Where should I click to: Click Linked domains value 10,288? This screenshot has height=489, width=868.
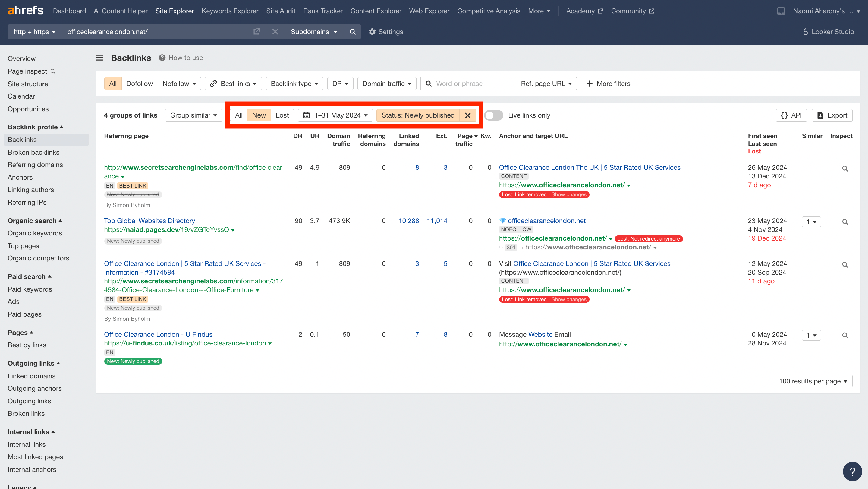point(408,221)
